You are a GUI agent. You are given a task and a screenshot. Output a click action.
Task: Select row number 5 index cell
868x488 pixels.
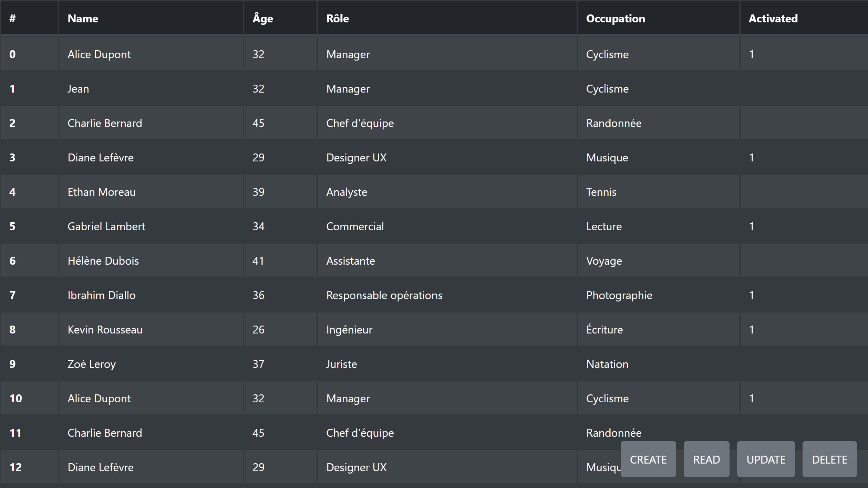tap(29, 226)
